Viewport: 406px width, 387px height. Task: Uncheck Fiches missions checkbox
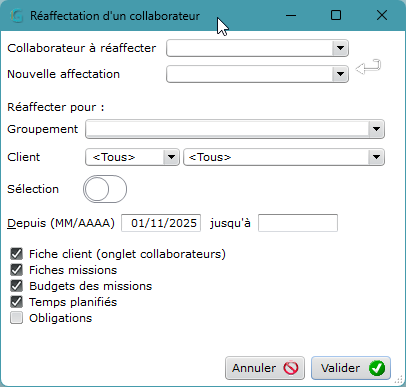pos(16,270)
